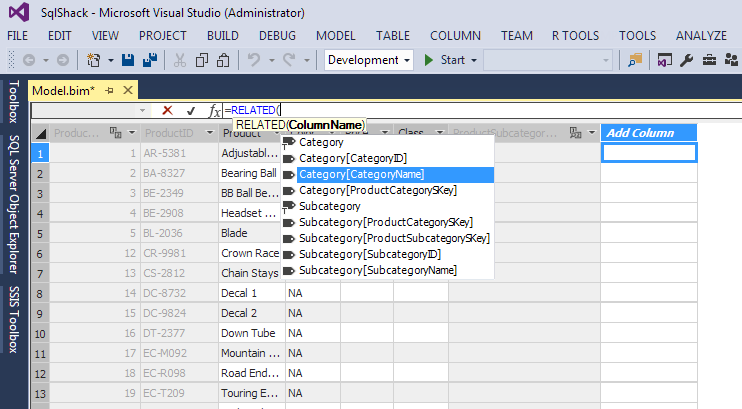This screenshot has height=409, width=742.
Task: Cancel the formula with the red X
Action: pos(167,110)
